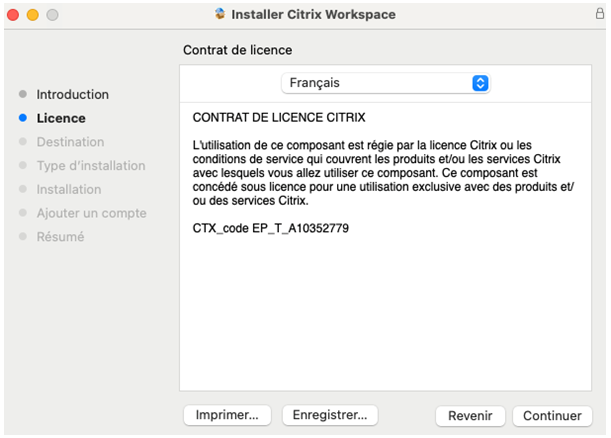Select the Installation step in sidebar
611x438 pixels.
[x=69, y=189]
